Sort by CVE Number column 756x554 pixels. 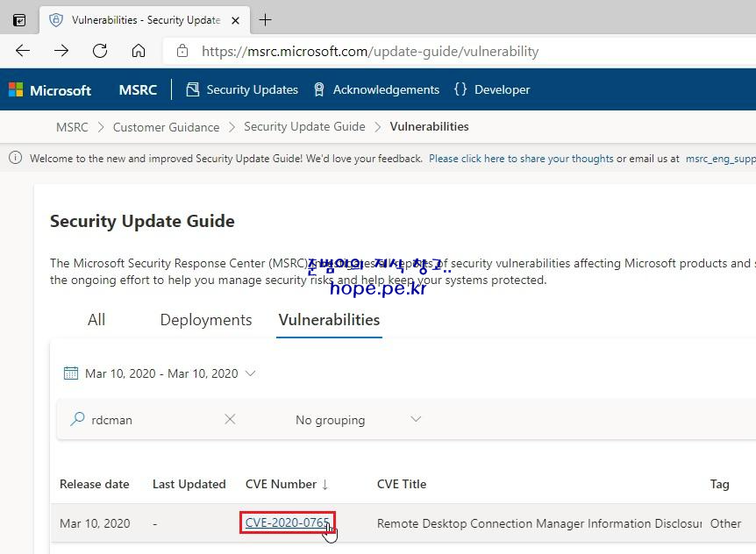(282, 484)
